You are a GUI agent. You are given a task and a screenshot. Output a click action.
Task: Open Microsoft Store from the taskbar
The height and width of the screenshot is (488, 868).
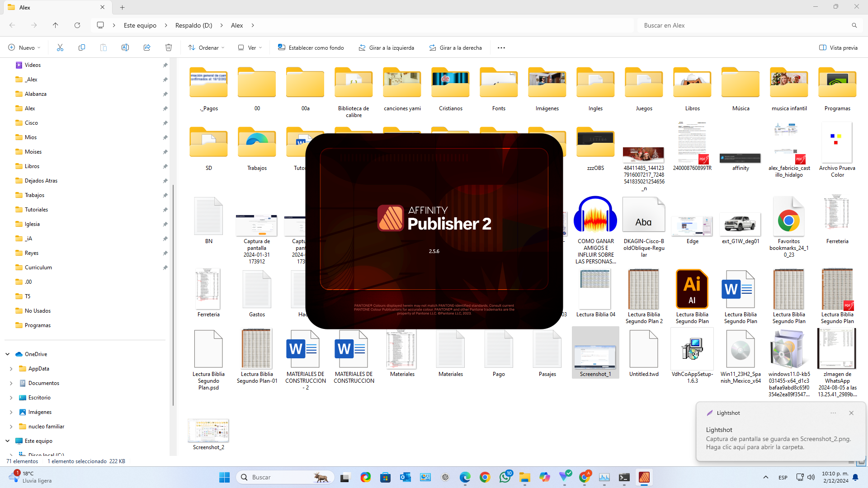[386, 477]
